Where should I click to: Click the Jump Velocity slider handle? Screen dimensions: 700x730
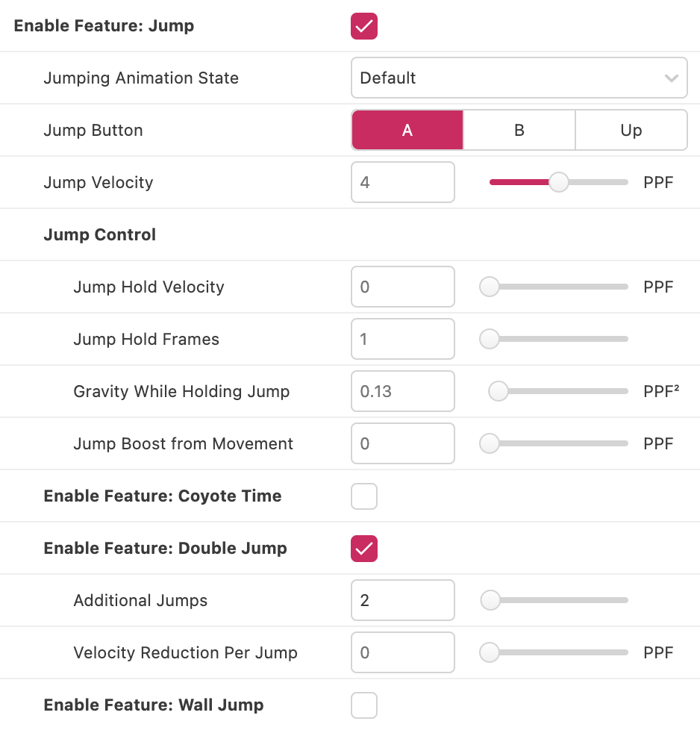558,183
